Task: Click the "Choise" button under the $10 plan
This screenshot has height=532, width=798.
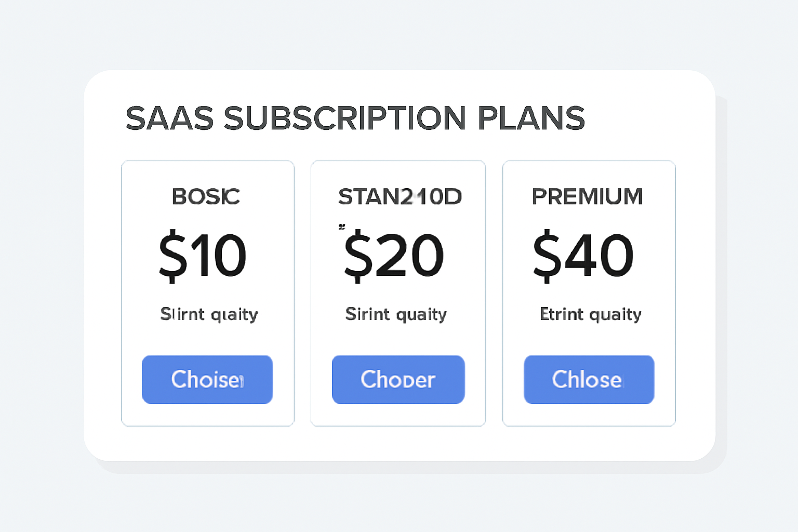Action: tap(207, 380)
